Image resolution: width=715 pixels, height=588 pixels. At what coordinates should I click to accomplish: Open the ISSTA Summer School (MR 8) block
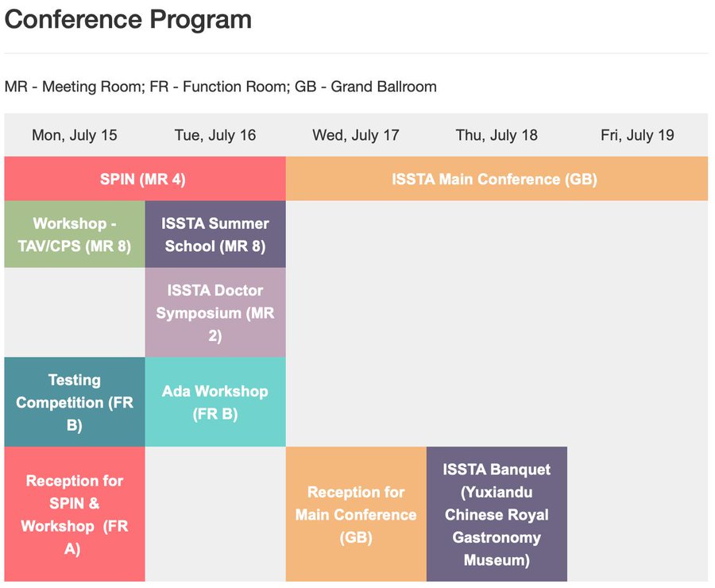click(x=215, y=234)
